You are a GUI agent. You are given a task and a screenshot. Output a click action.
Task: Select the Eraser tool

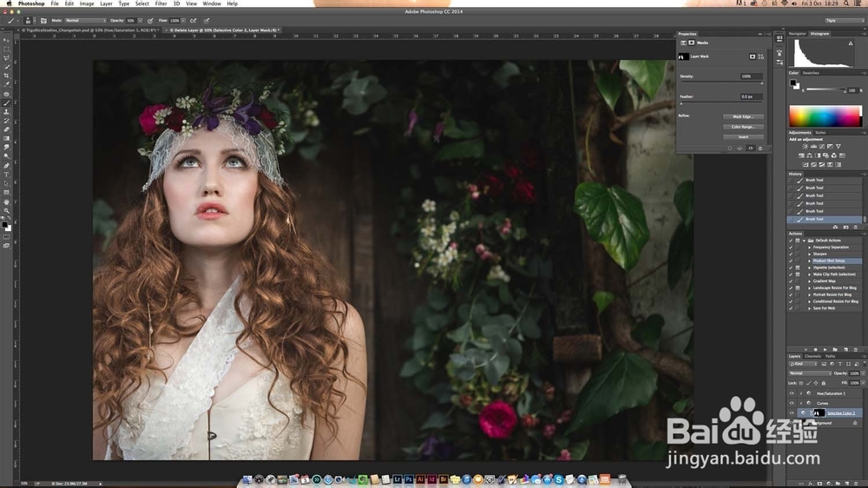click(x=7, y=129)
